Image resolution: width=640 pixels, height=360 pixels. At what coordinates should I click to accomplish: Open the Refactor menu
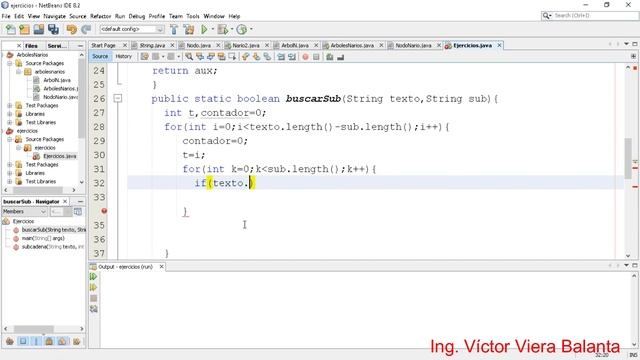tap(100, 16)
